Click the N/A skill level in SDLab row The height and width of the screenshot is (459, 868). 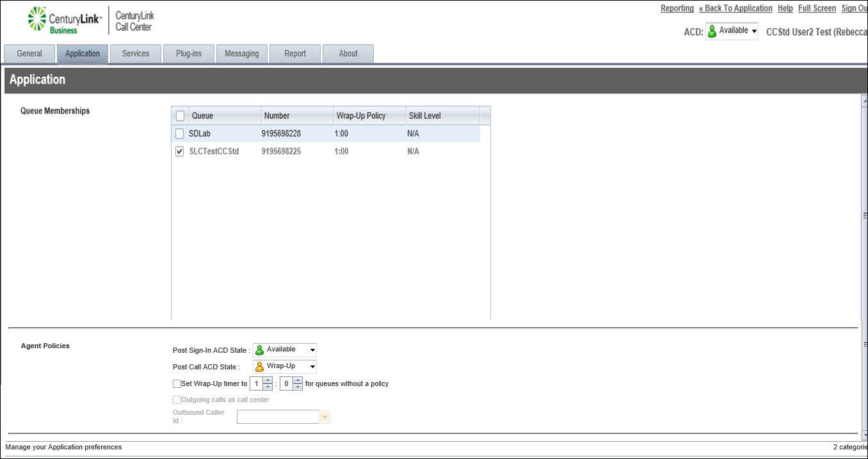pos(413,134)
